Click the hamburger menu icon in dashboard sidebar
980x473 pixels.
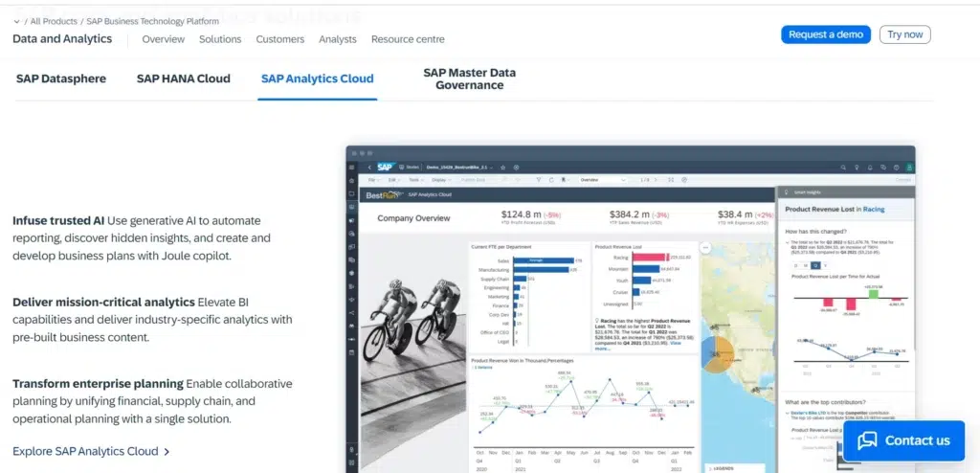pyautogui.click(x=352, y=168)
